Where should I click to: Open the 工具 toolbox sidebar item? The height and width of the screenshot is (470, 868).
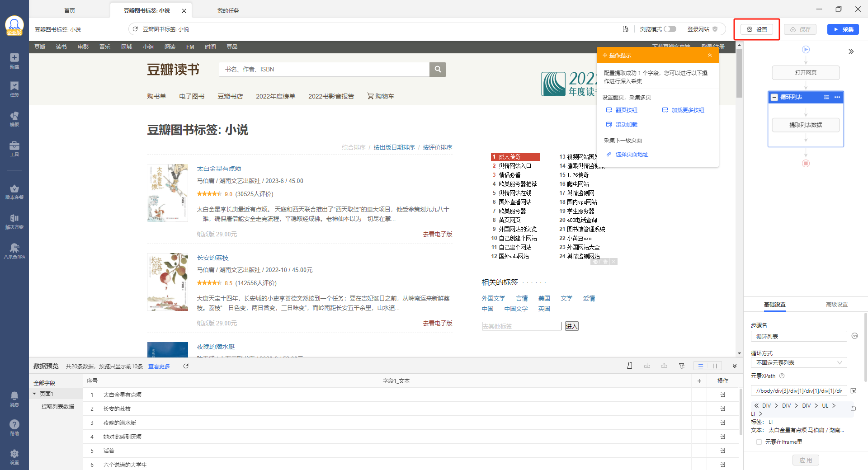pyautogui.click(x=14, y=149)
